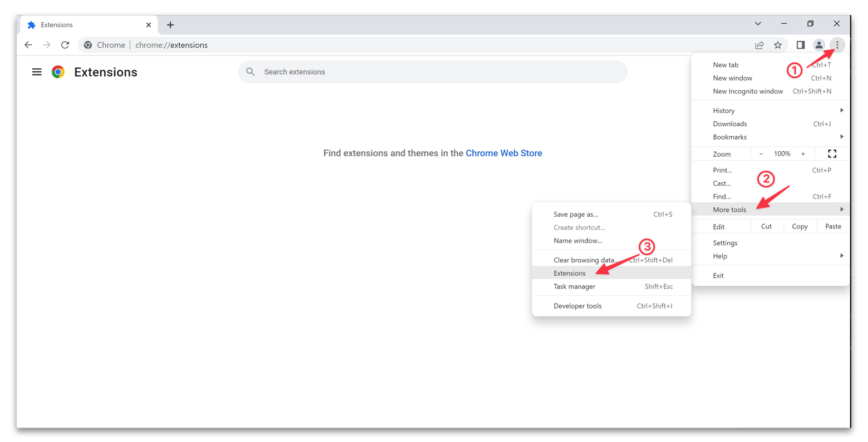Click the profile avatar icon
868x442 pixels.
point(819,45)
